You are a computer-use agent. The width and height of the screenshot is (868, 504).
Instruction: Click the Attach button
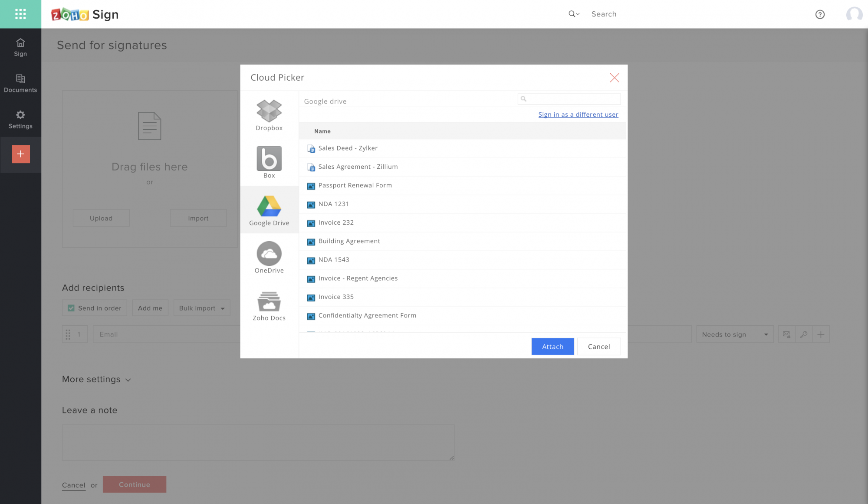(x=552, y=347)
